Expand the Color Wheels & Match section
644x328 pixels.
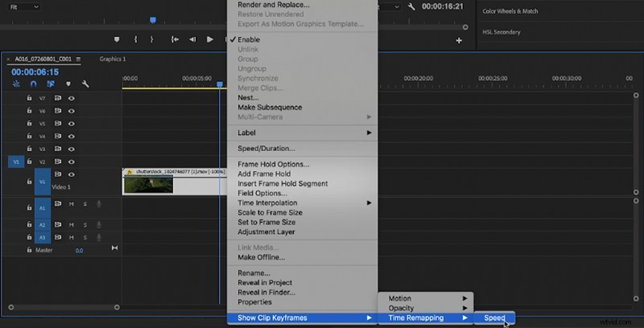[510, 11]
